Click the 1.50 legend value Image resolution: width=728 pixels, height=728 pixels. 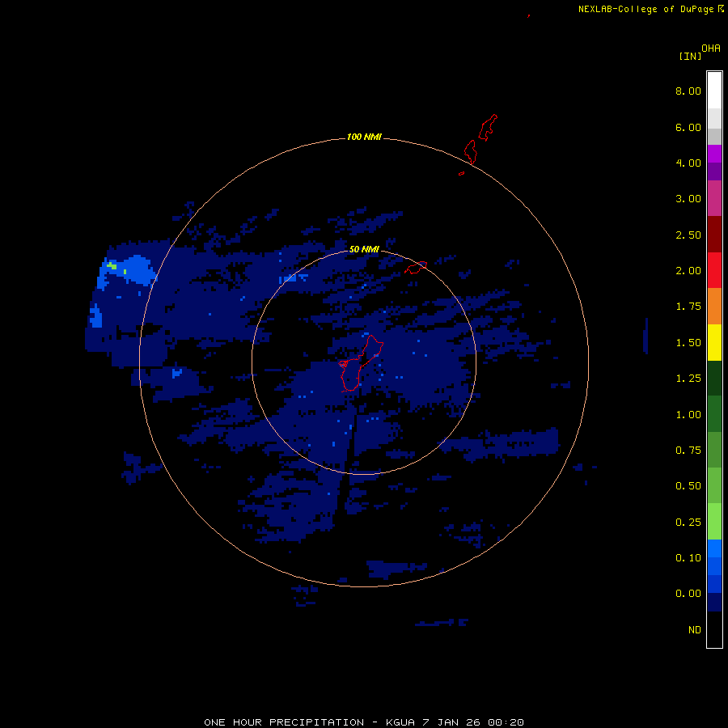(x=688, y=343)
